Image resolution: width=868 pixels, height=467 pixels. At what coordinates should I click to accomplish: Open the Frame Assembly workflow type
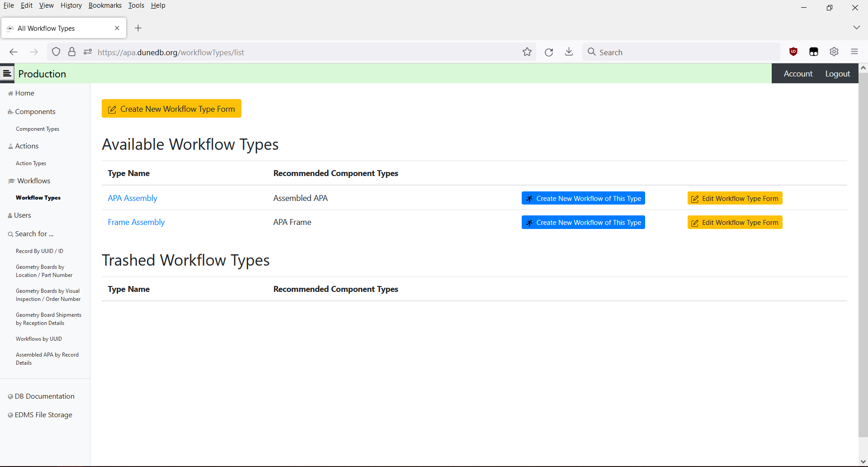136,222
